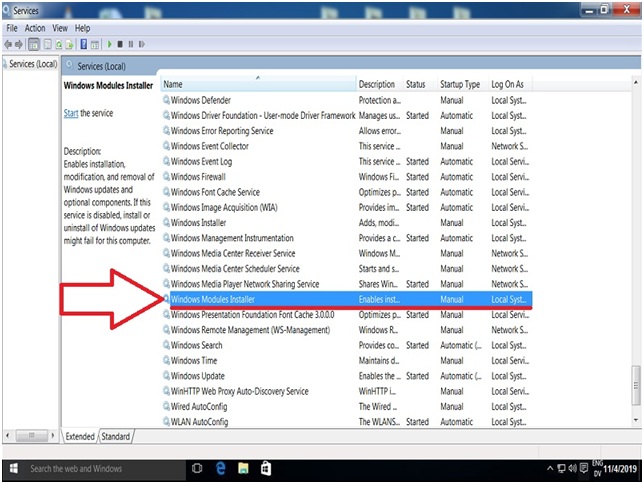
Task: Click the left pane horizontal scrollbar's right arrow
Action: point(53,435)
